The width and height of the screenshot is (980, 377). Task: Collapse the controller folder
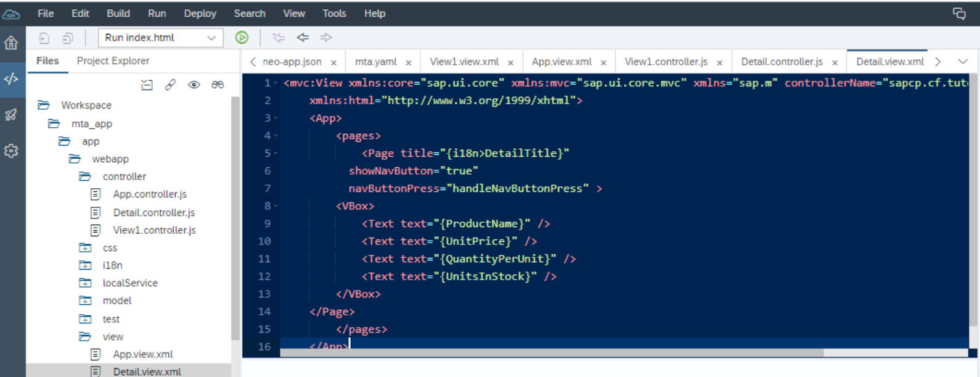[85, 176]
